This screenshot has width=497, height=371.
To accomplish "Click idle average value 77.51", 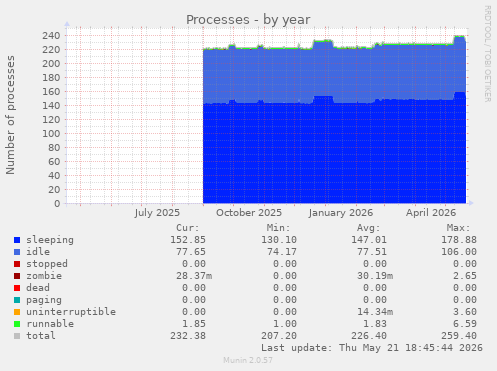I will pyautogui.click(x=372, y=252).
